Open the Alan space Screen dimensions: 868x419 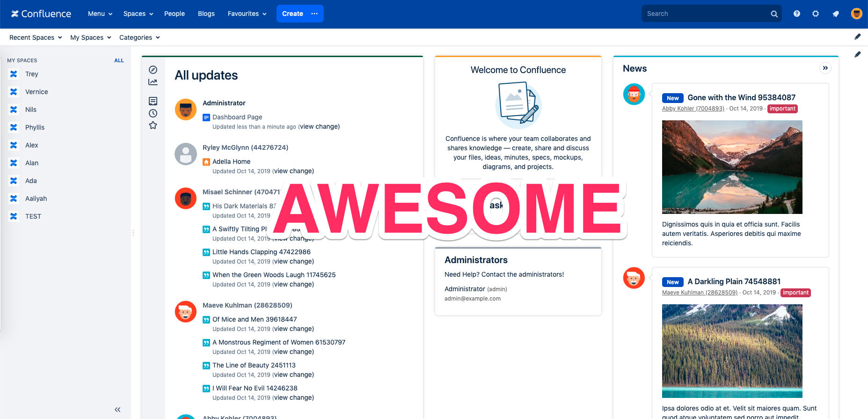coord(32,163)
